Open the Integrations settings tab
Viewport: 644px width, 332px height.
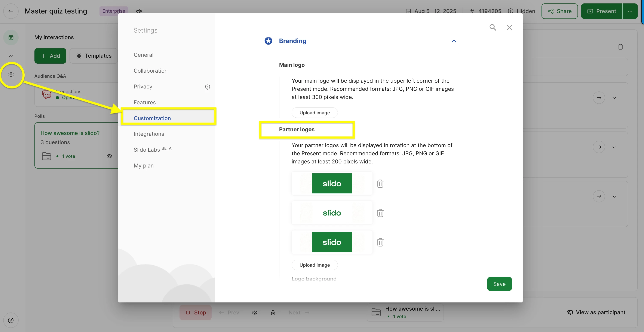point(149,134)
